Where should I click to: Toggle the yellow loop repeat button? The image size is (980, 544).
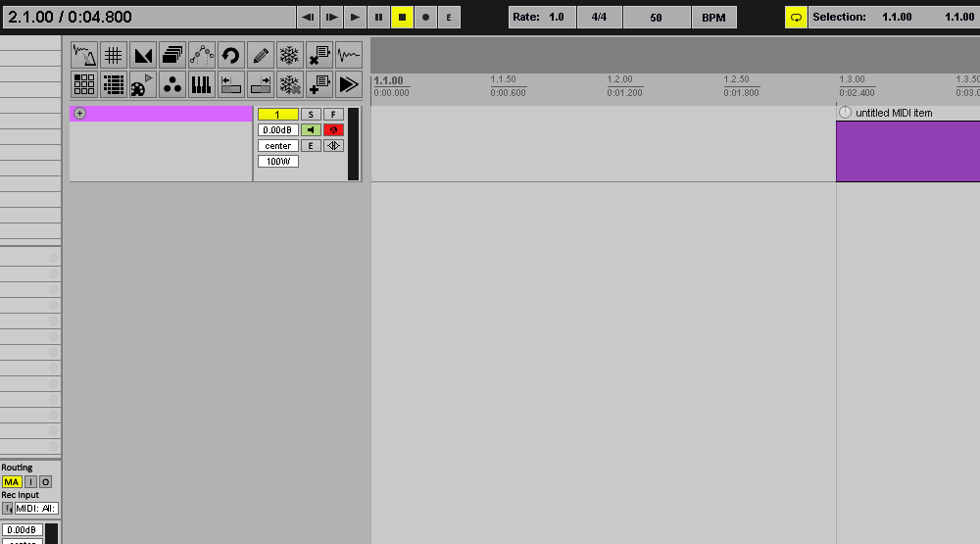[x=796, y=18]
